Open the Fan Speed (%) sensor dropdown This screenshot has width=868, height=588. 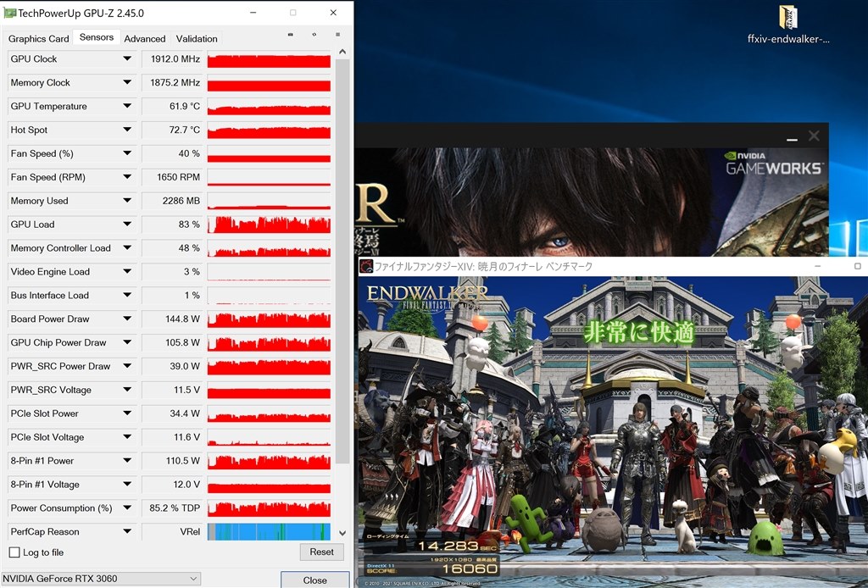(x=127, y=153)
